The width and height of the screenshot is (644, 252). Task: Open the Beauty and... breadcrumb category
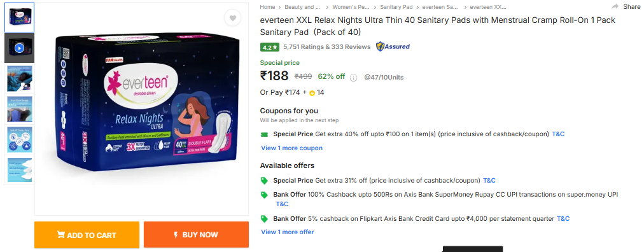[303, 7]
